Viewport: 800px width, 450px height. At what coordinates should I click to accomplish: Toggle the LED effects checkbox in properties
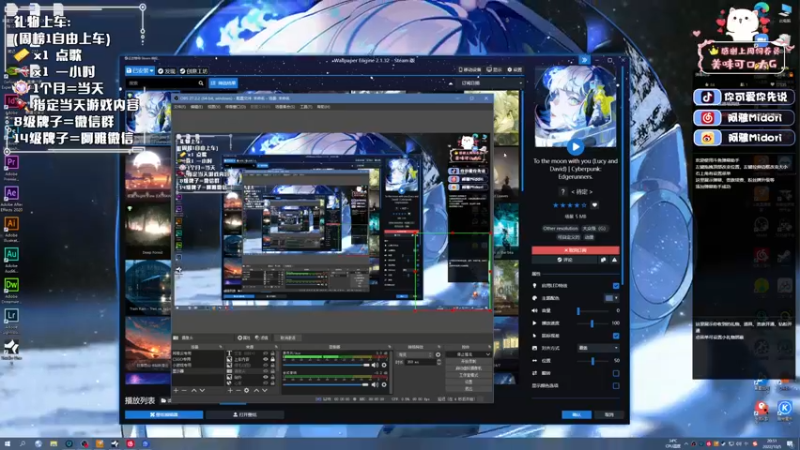tap(616, 286)
